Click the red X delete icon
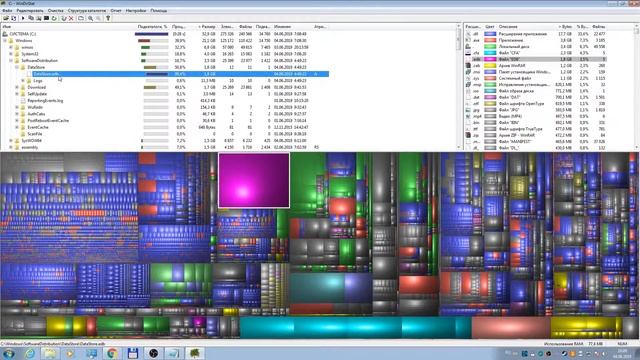 pos(71,18)
